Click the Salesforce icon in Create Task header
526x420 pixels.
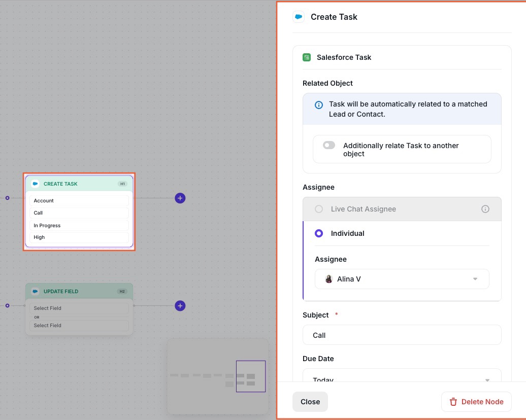click(299, 17)
